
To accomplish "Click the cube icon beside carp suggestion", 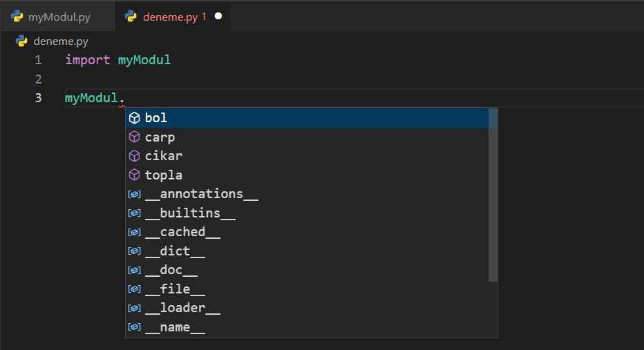I will tap(135, 137).
